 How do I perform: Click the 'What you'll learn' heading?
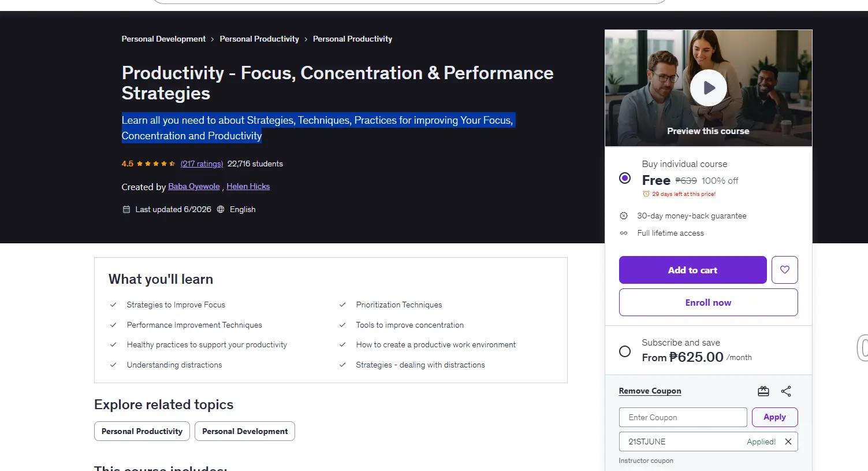tap(161, 280)
